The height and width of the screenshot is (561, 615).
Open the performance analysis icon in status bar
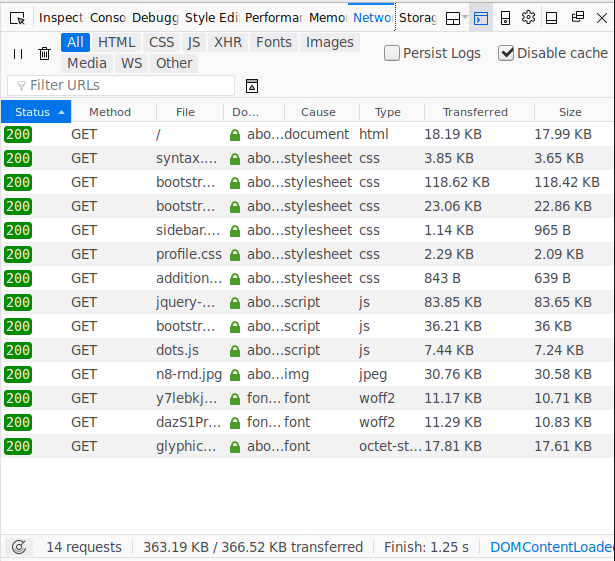[x=19, y=547]
